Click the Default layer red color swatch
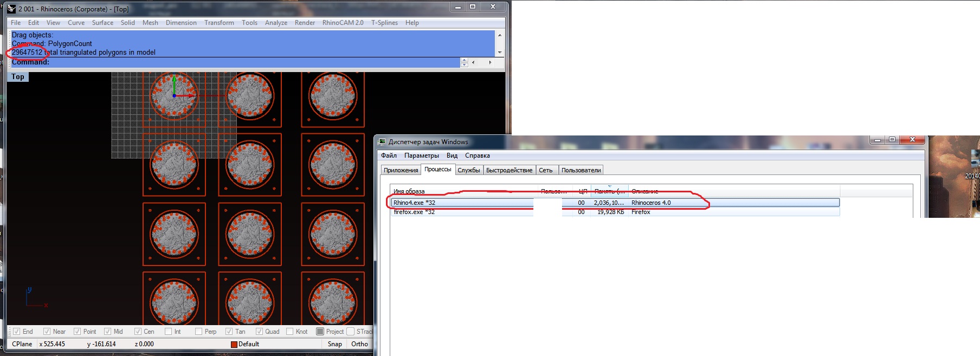Viewport: 980px width, 356px height. (x=234, y=344)
